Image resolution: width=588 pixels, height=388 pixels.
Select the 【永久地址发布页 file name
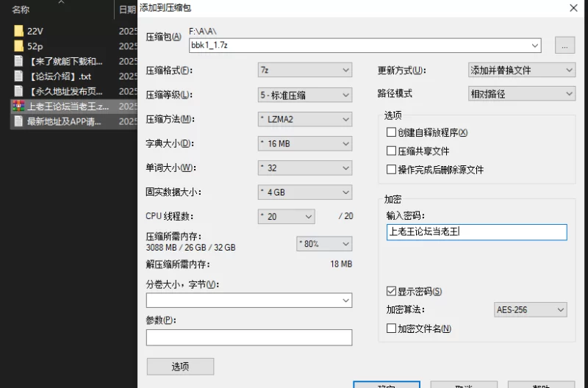[x=65, y=91]
